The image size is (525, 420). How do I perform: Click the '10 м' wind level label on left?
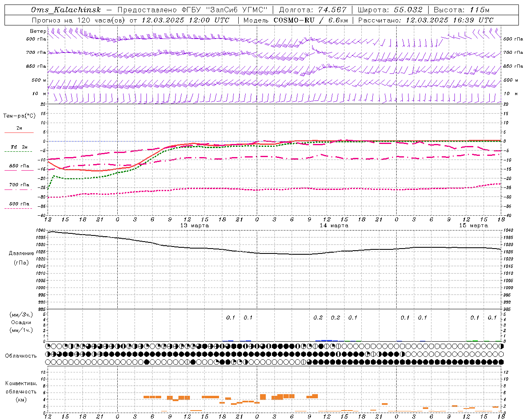tap(39, 94)
